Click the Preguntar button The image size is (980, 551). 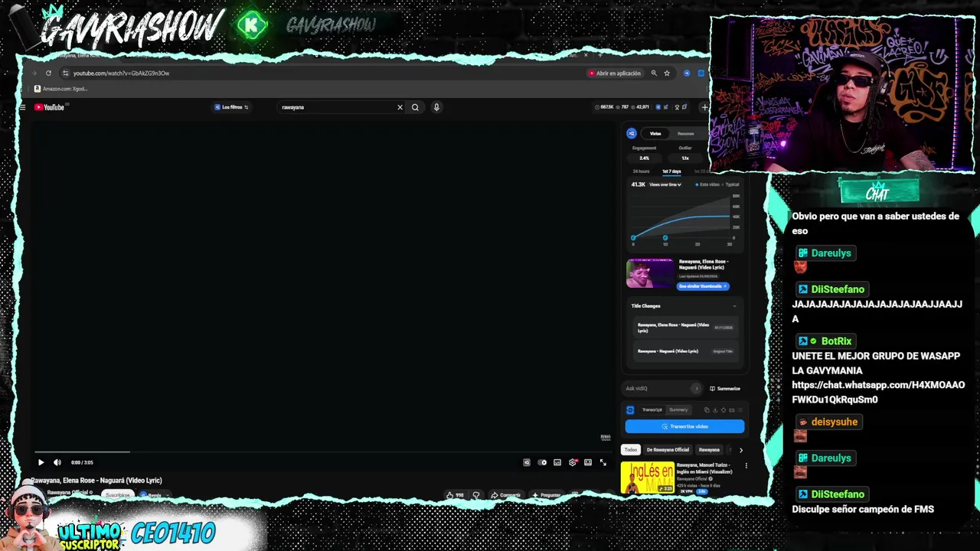(x=547, y=495)
